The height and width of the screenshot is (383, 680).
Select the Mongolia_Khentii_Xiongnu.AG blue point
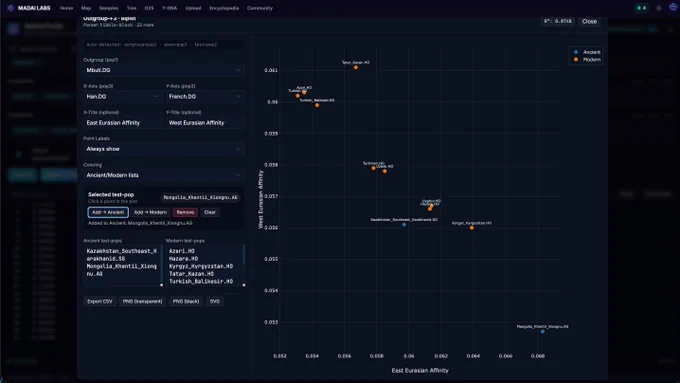[x=543, y=331]
